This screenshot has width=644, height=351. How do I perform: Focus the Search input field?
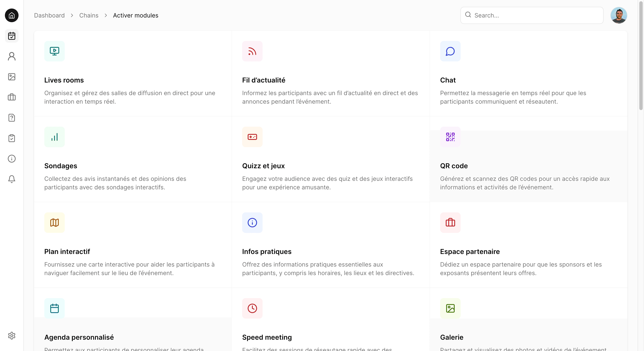[532, 15]
